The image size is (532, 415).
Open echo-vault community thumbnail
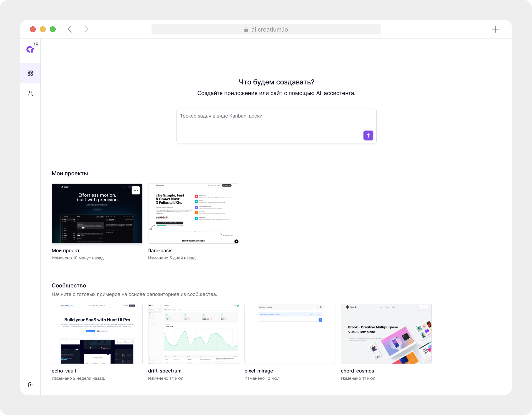pyautogui.click(x=97, y=334)
